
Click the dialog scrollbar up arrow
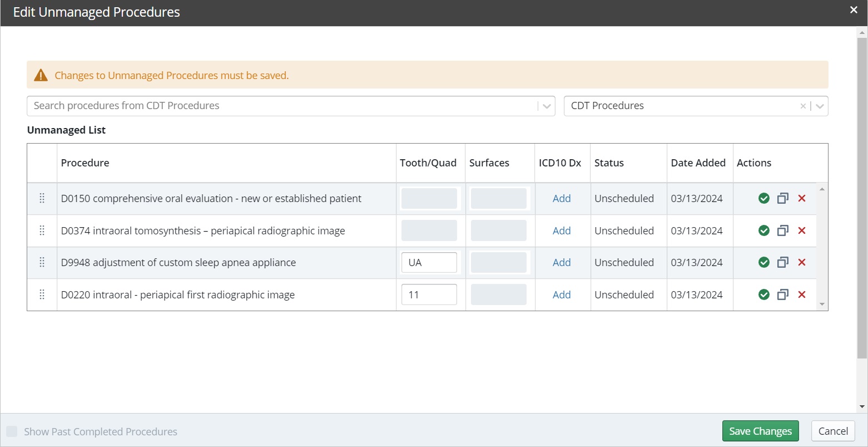tap(862, 32)
